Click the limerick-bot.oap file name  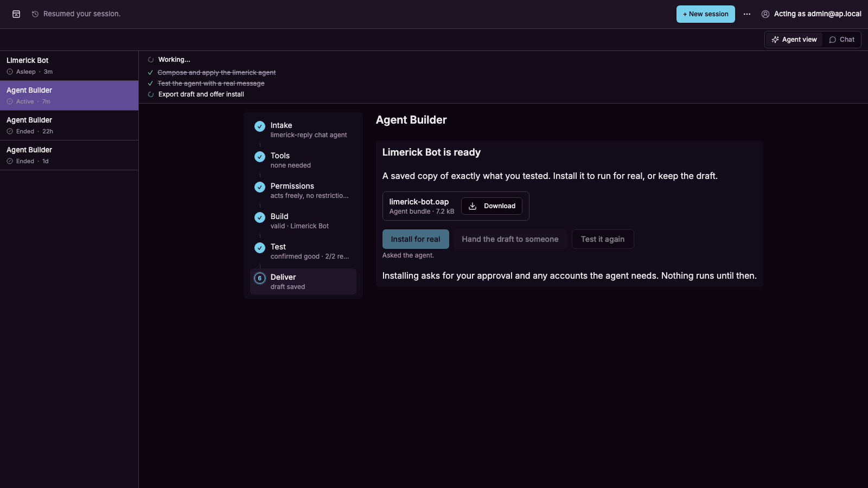[419, 202]
